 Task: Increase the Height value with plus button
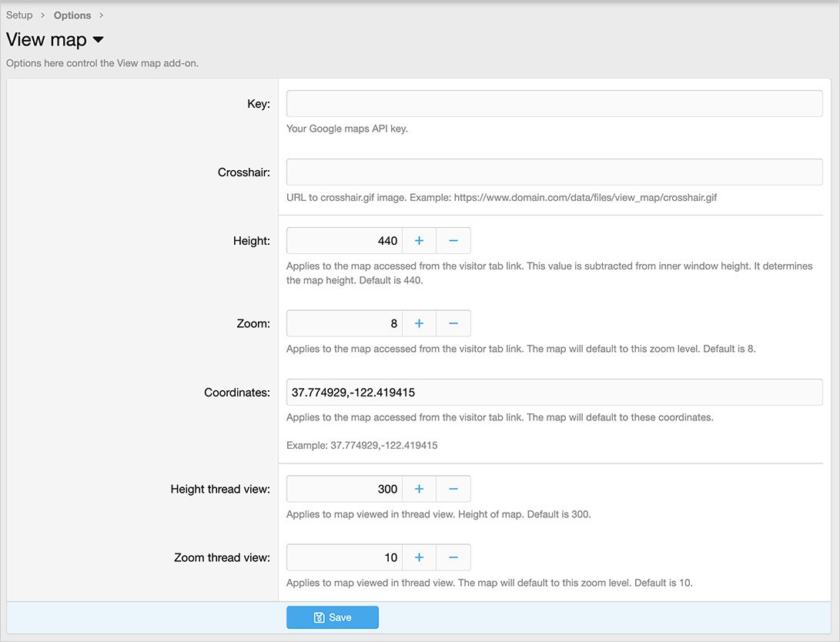tap(419, 241)
